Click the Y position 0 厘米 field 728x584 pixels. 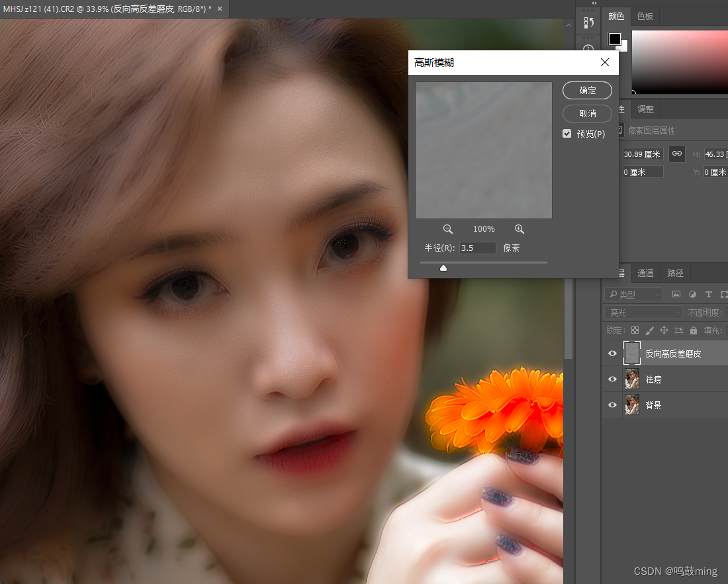(715, 172)
